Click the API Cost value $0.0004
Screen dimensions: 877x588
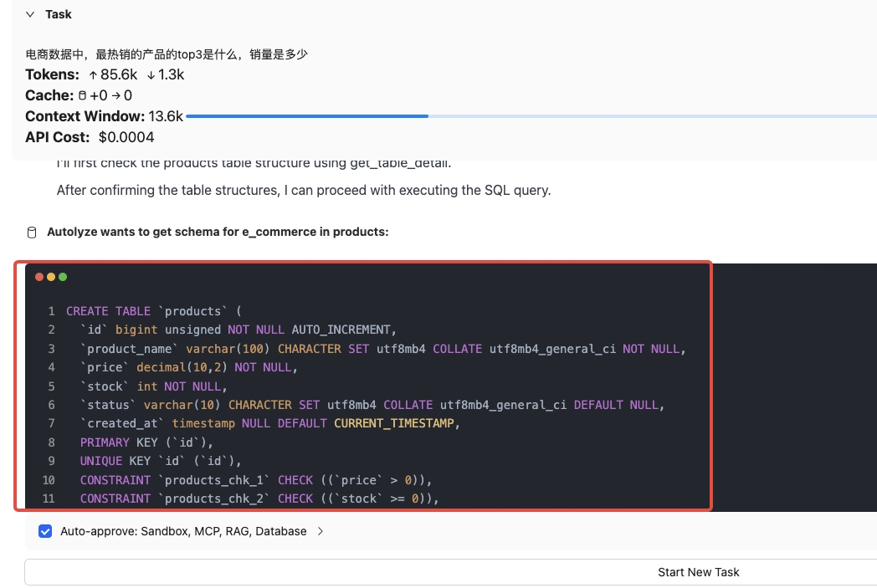[x=126, y=137]
